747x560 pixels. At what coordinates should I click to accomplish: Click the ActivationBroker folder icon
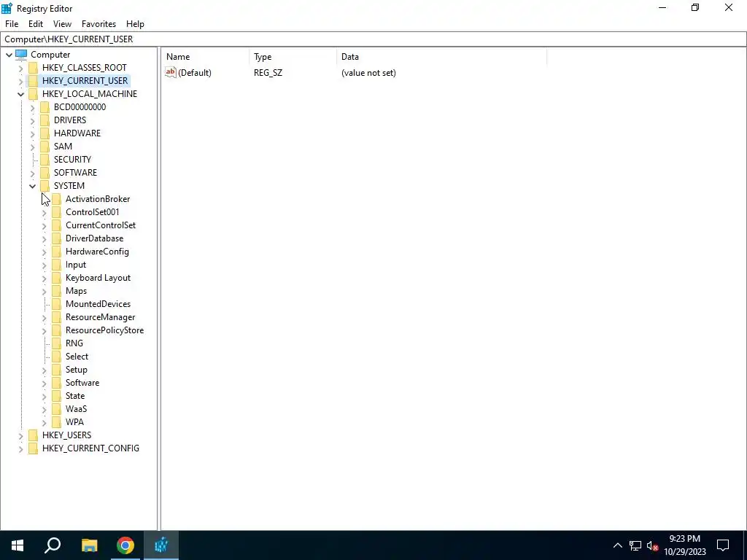tap(56, 199)
